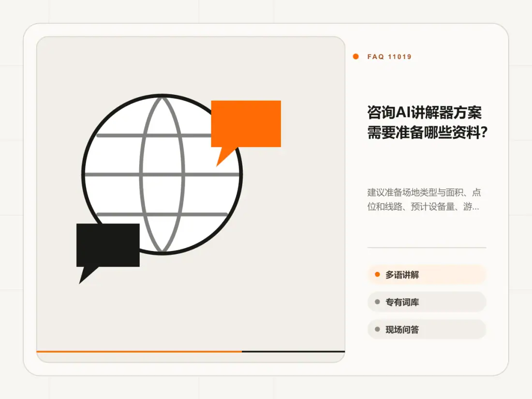Click the title 咨询AI讲解器方案需要准备哪些资料?
Viewport: 532px width, 399px height.
click(427, 122)
